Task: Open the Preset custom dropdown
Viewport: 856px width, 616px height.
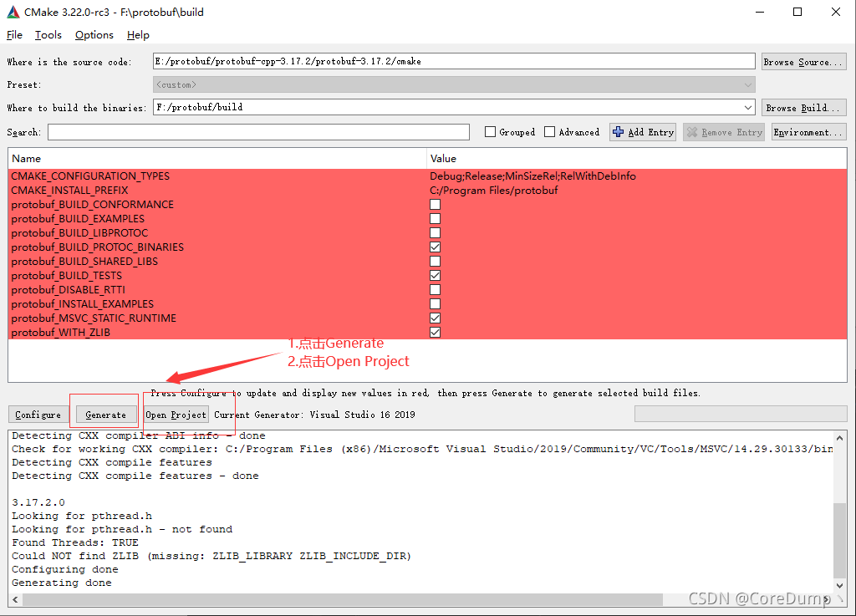Action: tap(454, 84)
